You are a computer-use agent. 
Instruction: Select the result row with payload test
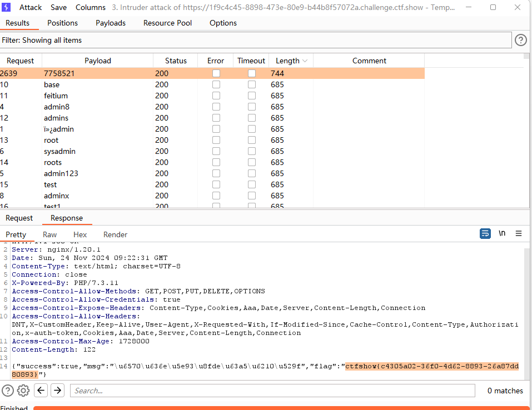tap(212, 184)
